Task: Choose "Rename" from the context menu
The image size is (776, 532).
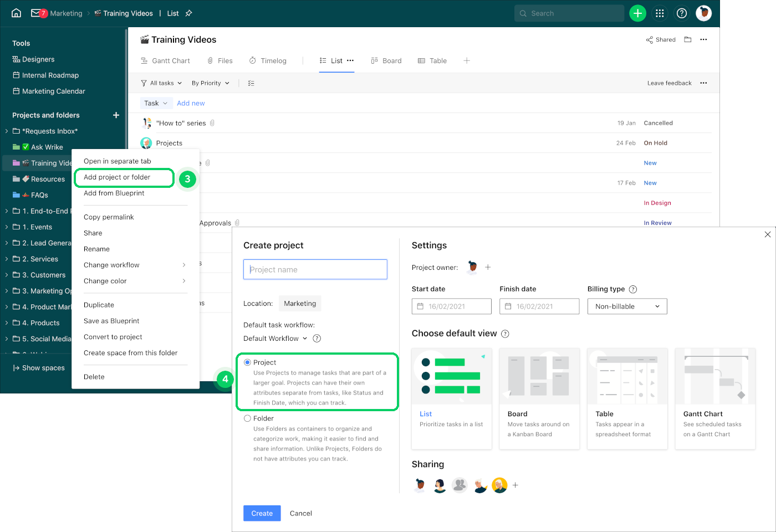Action: [96, 249]
